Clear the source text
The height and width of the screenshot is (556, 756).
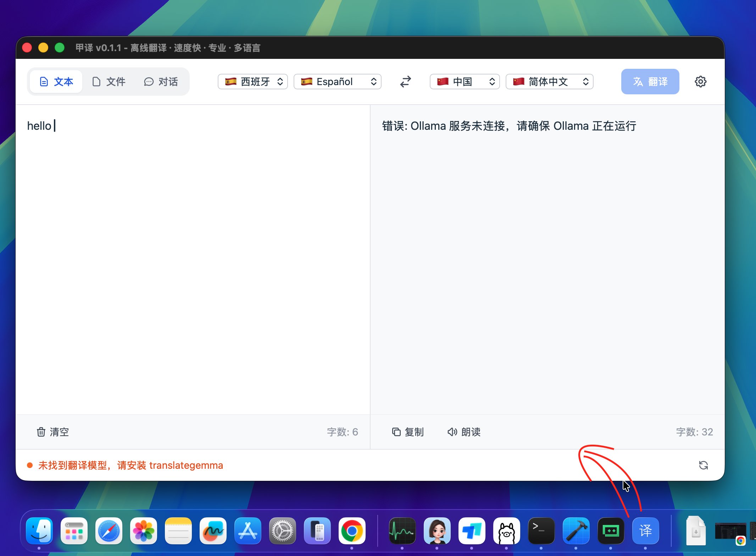(52, 432)
